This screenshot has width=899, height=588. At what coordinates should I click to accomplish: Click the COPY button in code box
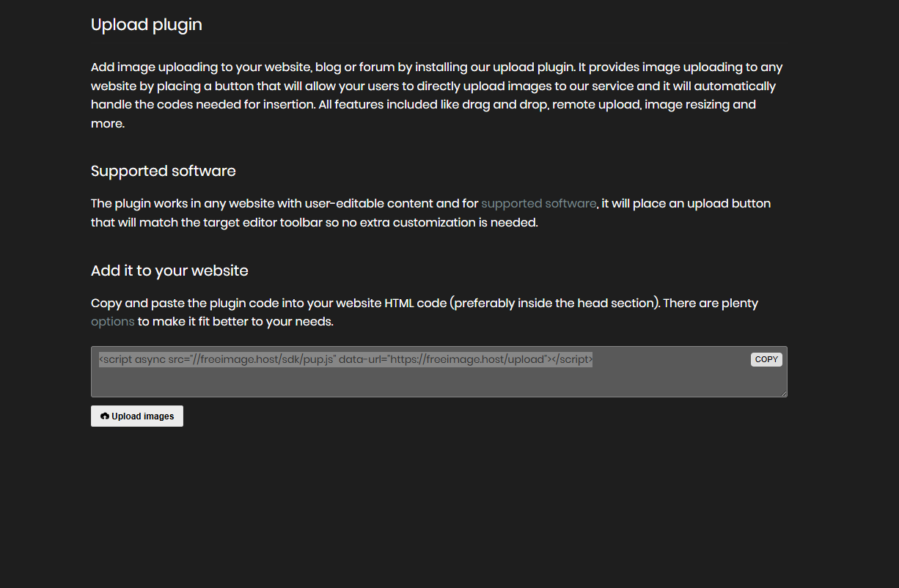tap(766, 359)
